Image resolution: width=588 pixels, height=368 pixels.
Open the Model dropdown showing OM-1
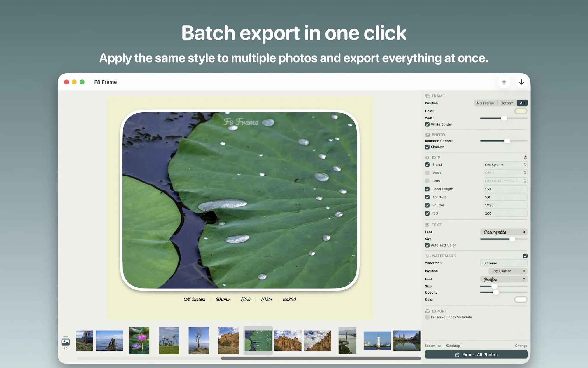coord(505,173)
